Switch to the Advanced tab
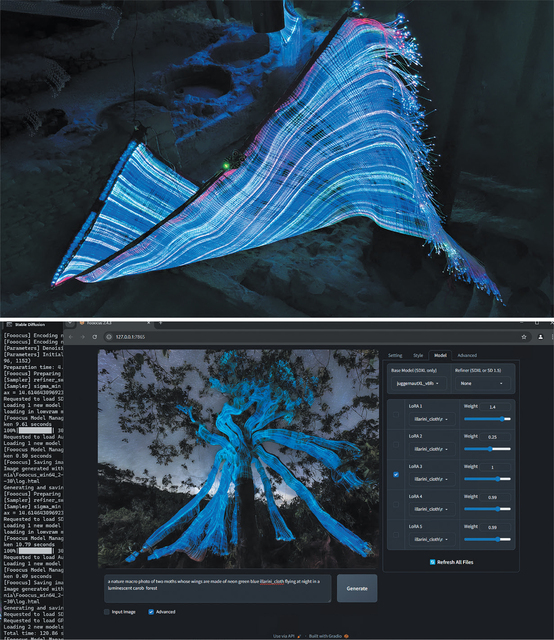554x640 pixels. (x=467, y=356)
